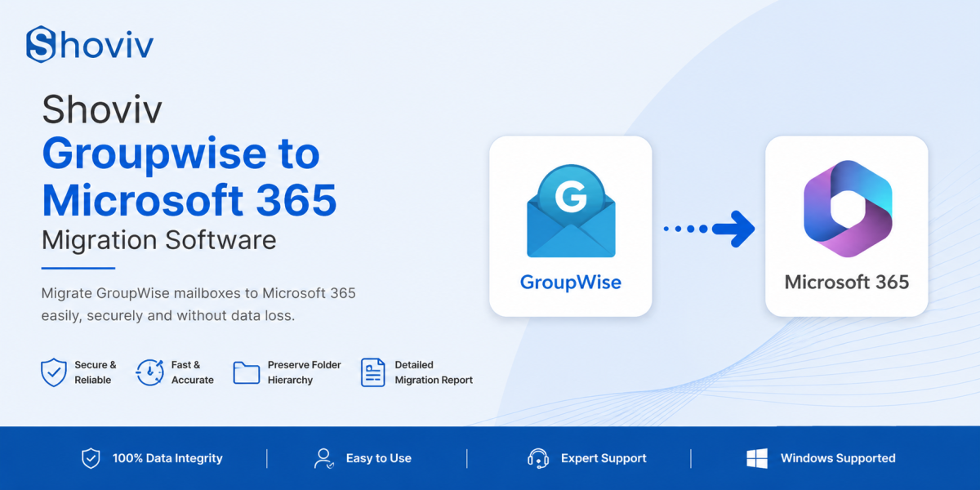Click the "Detailed Migration Report" text
The height and width of the screenshot is (490, 980).
coord(434,372)
